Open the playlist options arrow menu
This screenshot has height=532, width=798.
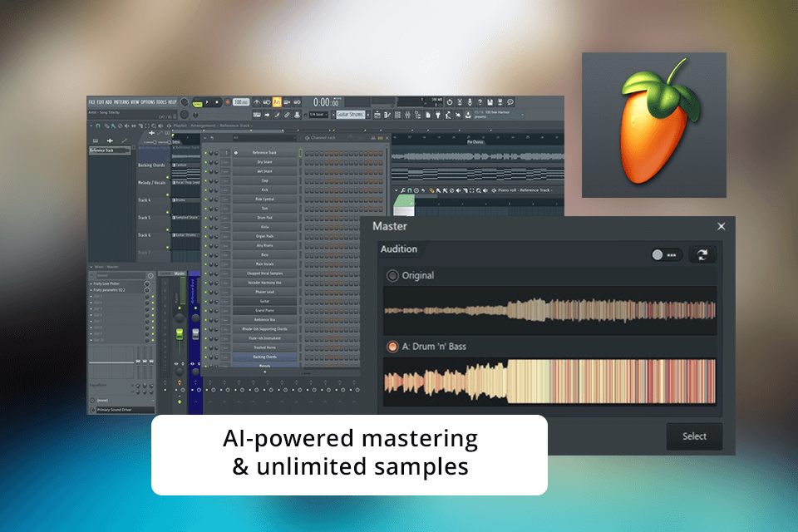[x=91, y=126]
